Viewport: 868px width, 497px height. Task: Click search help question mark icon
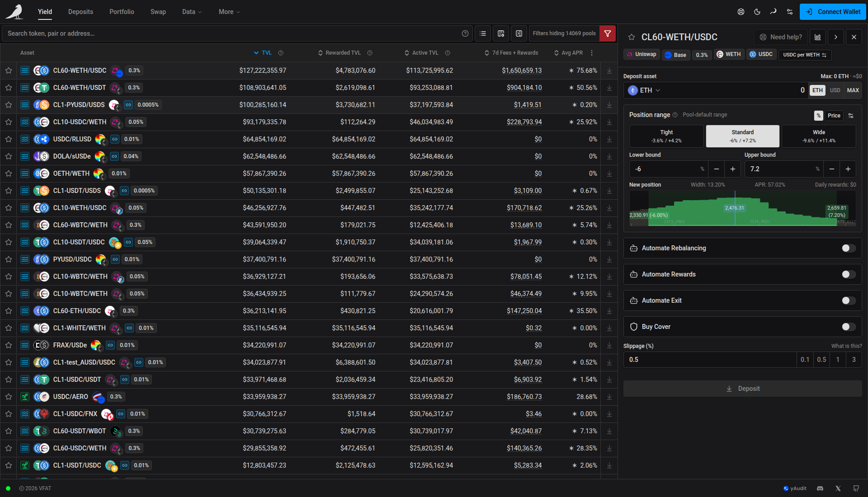[x=465, y=33]
